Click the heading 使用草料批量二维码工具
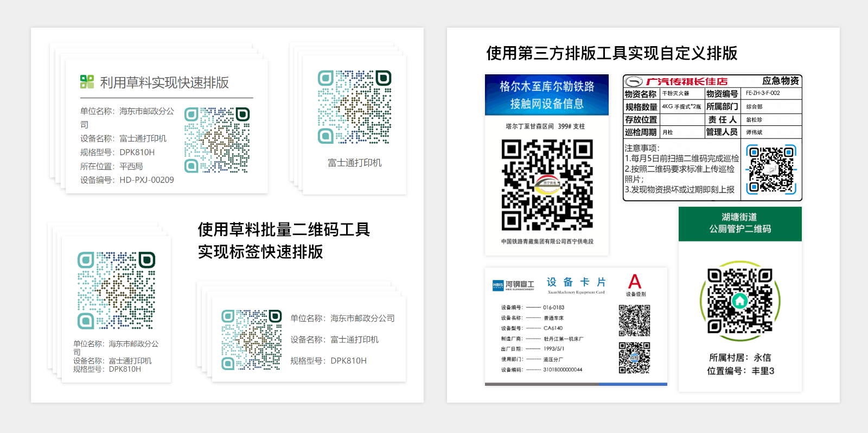Viewport: 868px width, 433px height. tap(284, 230)
